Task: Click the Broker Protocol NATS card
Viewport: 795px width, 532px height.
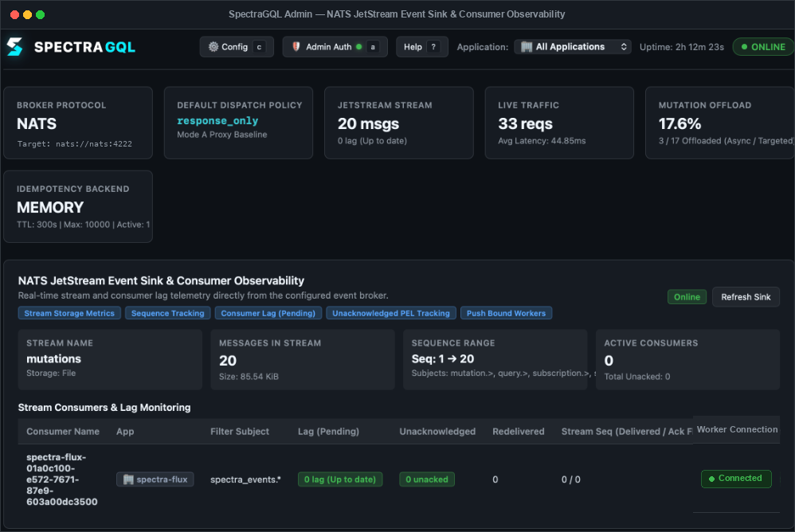Action: click(78, 123)
